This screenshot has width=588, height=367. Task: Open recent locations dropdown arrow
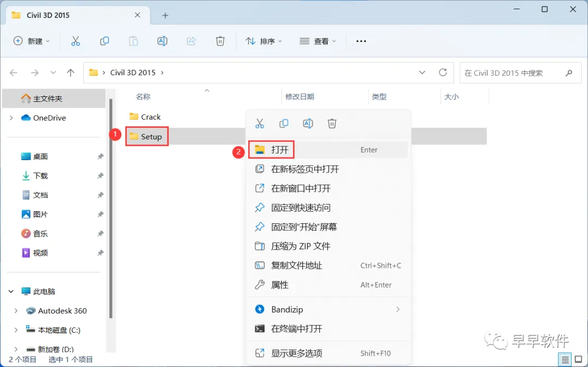(53, 73)
